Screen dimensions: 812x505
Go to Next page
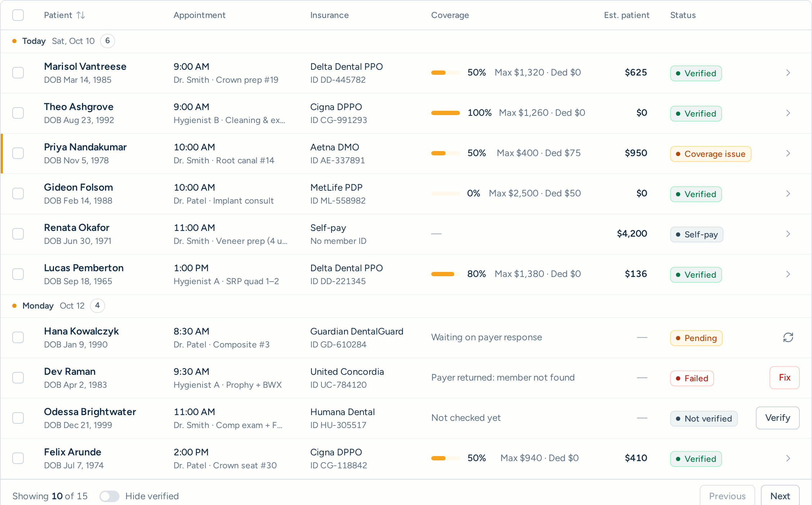780,496
